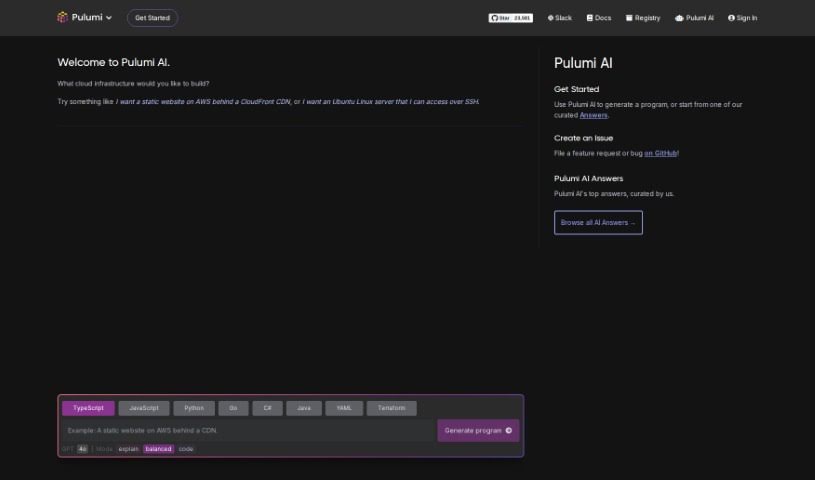815x480 pixels.
Task: Switch mode to code
Action: coord(186,449)
